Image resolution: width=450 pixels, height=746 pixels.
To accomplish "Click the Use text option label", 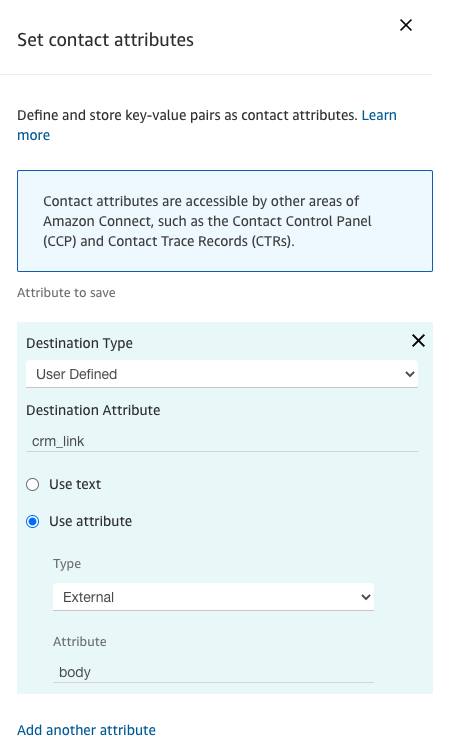I will pos(75,484).
